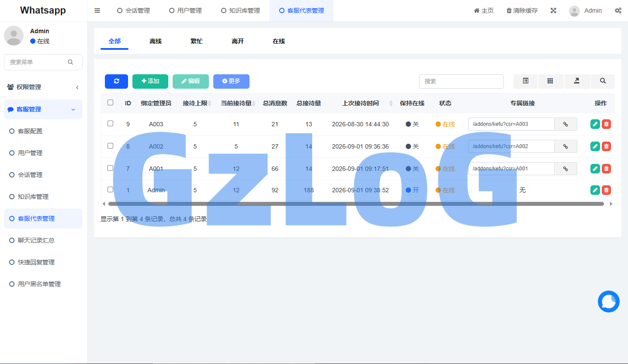Open the 更多 dropdown button
The width and height of the screenshot is (628, 364).
point(231,81)
